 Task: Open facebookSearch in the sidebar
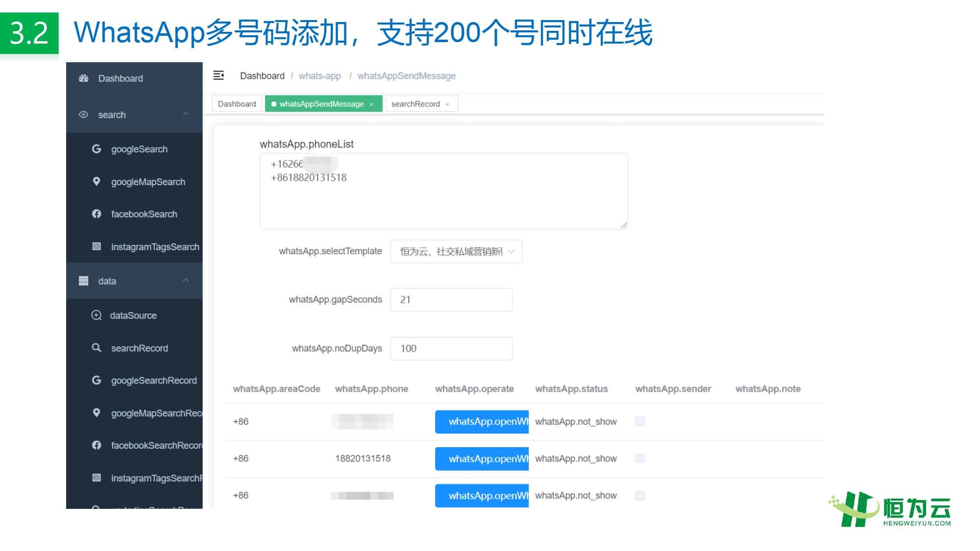click(134, 214)
